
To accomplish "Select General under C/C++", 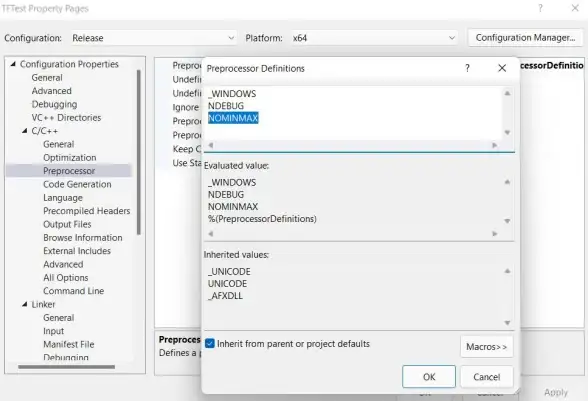I will click(58, 144).
